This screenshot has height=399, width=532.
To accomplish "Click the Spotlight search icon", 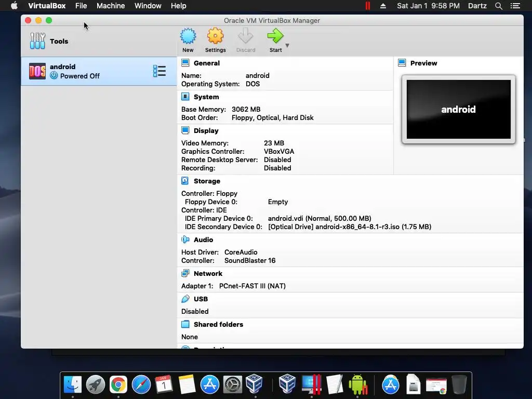I will click(x=498, y=6).
